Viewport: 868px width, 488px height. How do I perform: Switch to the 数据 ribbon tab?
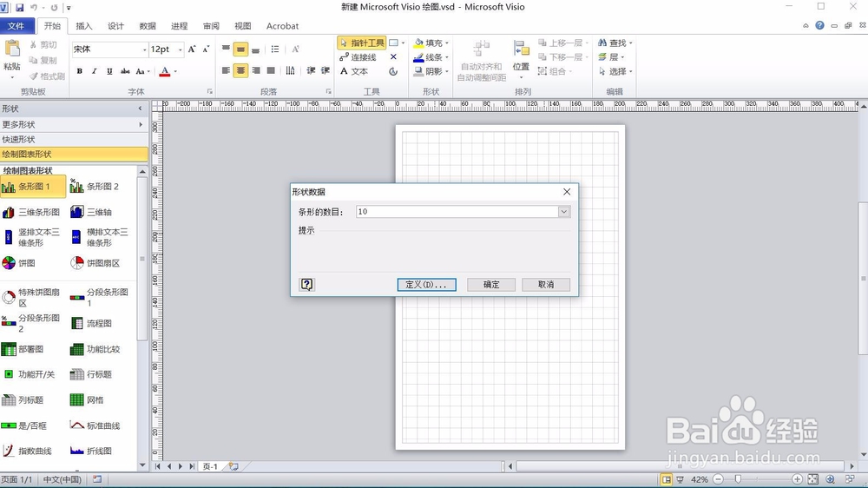[x=148, y=26]
